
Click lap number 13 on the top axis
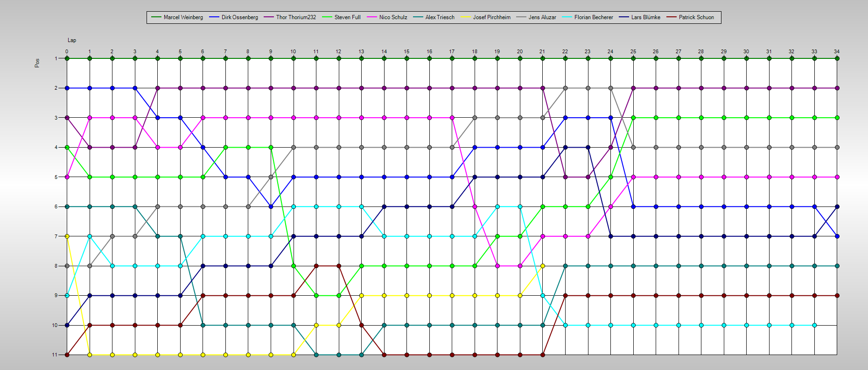[x=361, y=51]
